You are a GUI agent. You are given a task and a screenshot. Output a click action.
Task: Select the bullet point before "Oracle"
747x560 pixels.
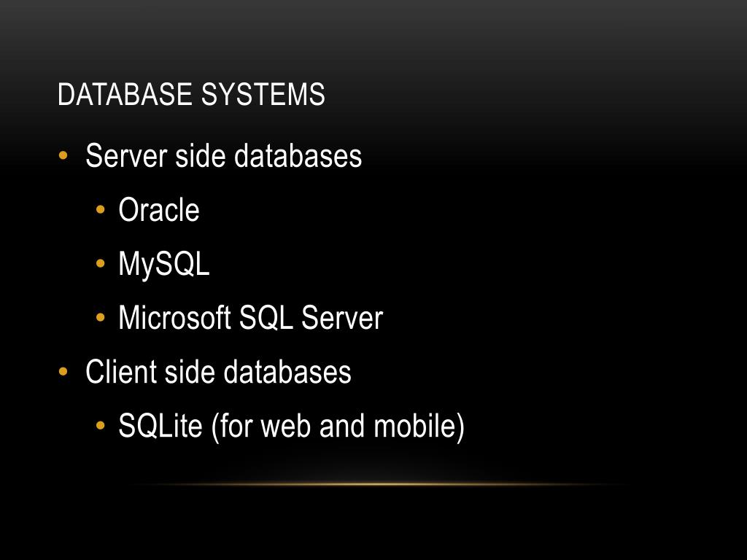(100, 209)
